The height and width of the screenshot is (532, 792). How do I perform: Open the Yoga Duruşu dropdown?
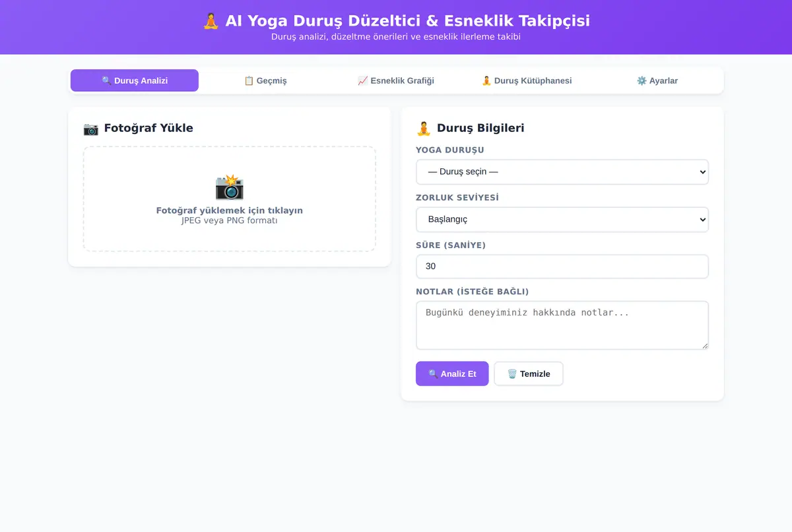pos(562,172)
